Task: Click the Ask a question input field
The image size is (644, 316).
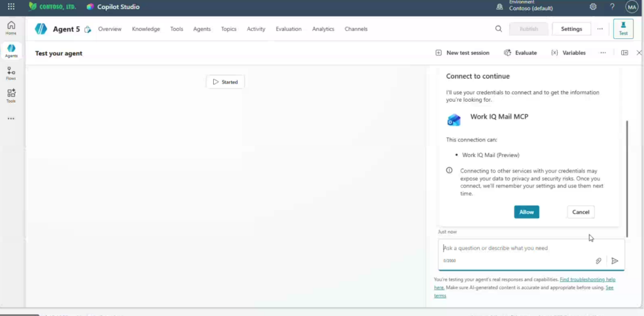Action: tap(516, 248)
